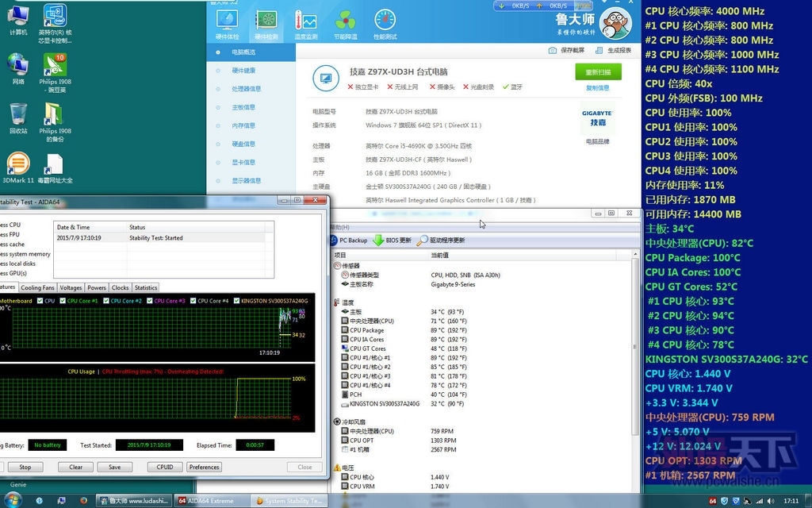Open the 计算机 desktop icon
This screenshot has width=812, height=508.
[18, 20]
